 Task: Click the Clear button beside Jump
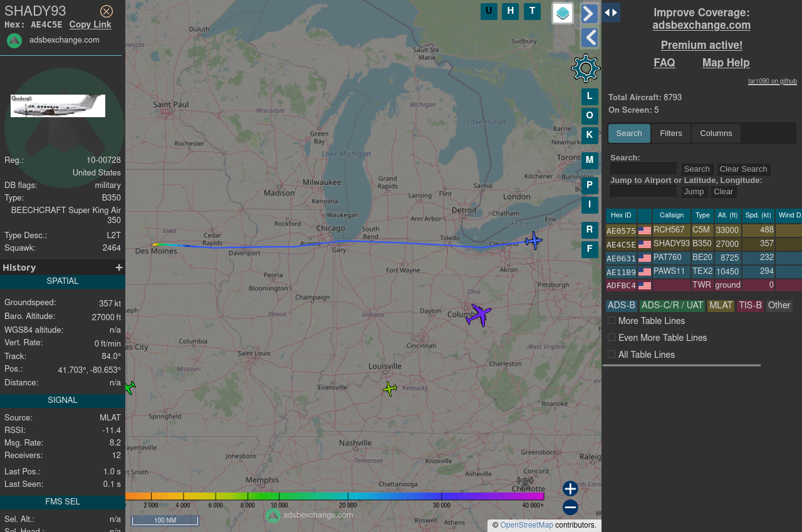coord(723,192)
